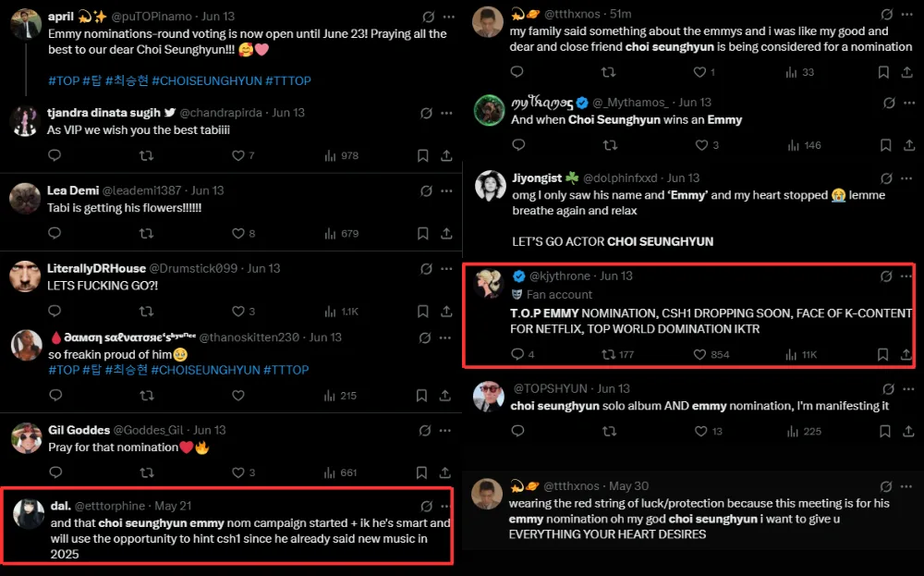View analytics on Gil Goddes's tweet
The width and height of the screenshot is (924, 576).
[x=341, y=472]
